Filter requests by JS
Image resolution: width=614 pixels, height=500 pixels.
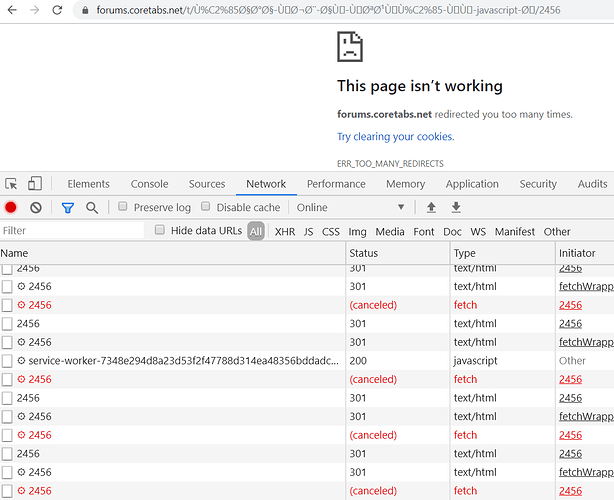[x=309, y=232]
